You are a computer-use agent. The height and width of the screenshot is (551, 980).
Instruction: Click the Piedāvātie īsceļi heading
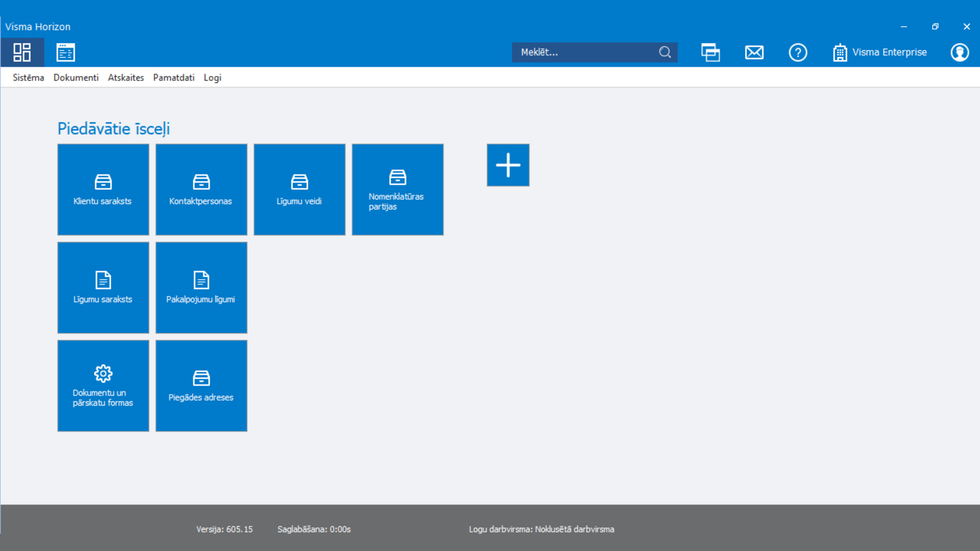(113, 129)
